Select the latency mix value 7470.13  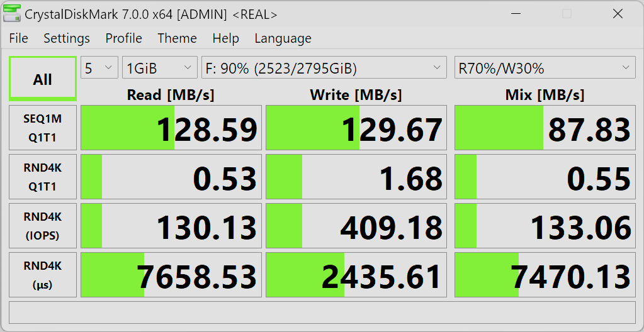tap(545, 275)
